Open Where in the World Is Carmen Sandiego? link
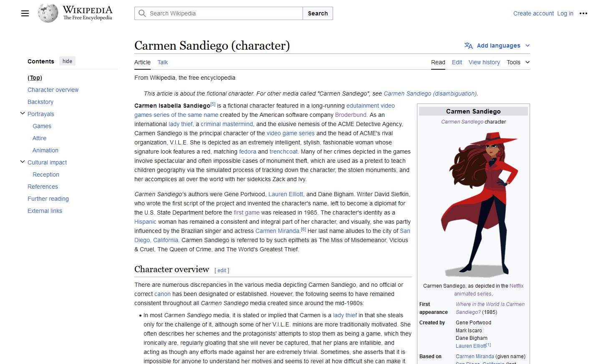 [x=490, y=308]
